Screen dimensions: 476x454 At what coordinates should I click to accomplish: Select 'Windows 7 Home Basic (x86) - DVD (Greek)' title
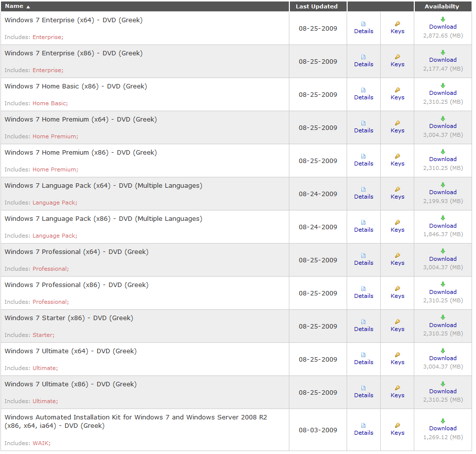(76, 86)
